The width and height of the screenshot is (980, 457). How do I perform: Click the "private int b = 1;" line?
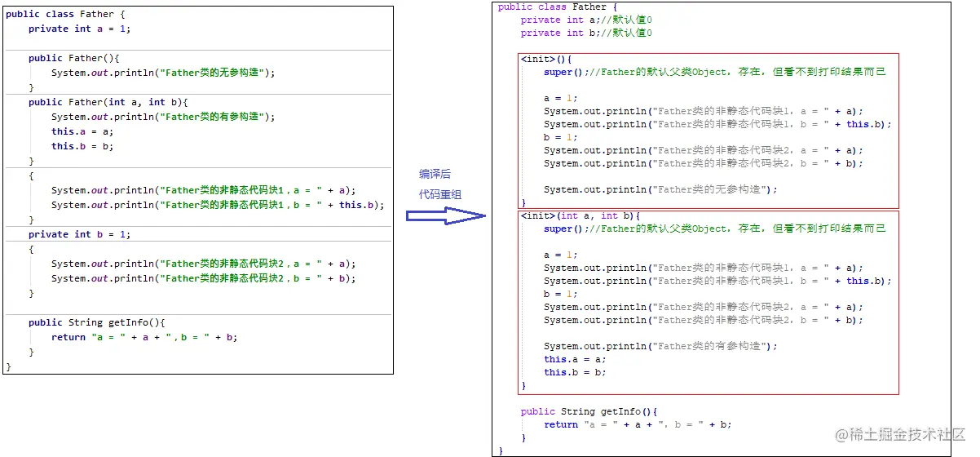(79, 234)
